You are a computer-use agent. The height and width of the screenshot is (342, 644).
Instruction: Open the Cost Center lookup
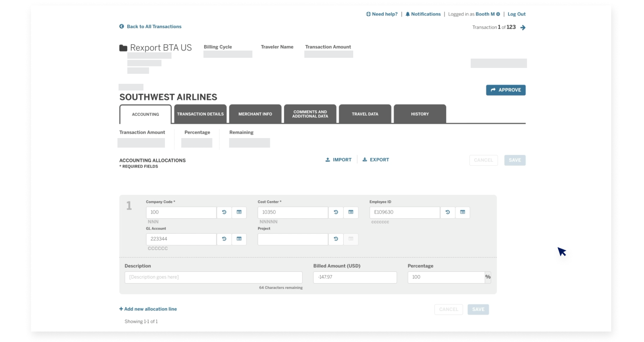[x=351, y=212]
